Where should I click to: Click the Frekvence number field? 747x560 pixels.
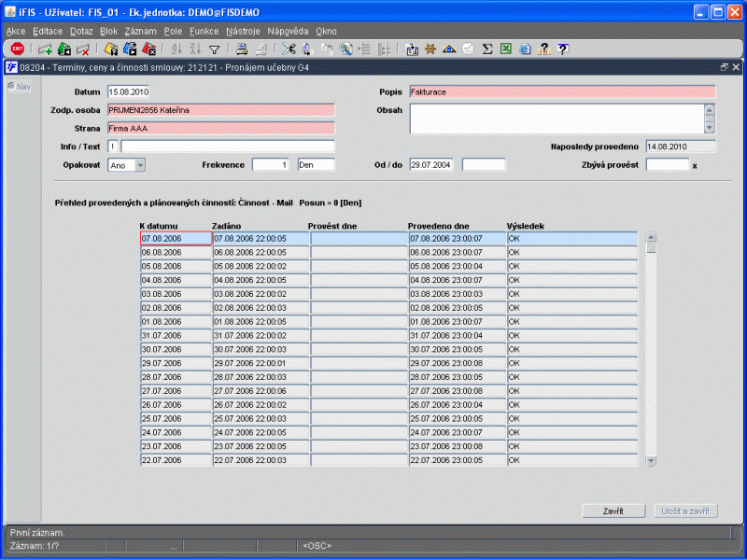271,165
